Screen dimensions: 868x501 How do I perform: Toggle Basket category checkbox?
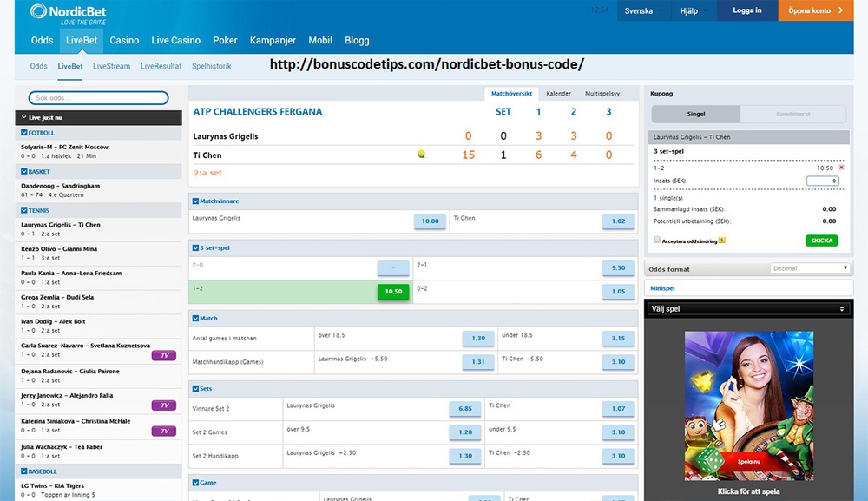pyautogui.click(x=23, y=172)
